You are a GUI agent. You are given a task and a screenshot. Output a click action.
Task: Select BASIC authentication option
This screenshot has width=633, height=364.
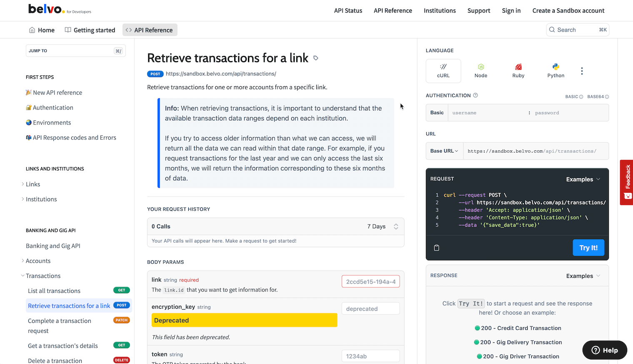[574, 97]
